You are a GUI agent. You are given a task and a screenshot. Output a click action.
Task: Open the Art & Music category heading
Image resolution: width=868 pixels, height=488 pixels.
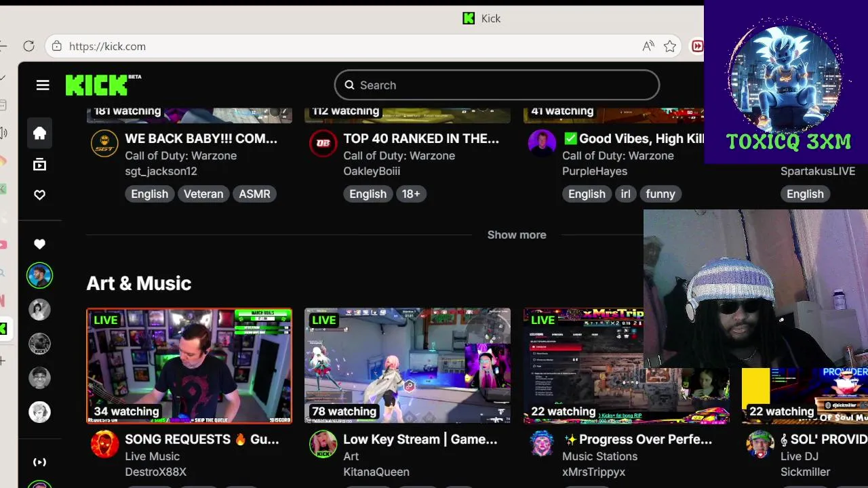pyautogui.click(x=139, y=283)
